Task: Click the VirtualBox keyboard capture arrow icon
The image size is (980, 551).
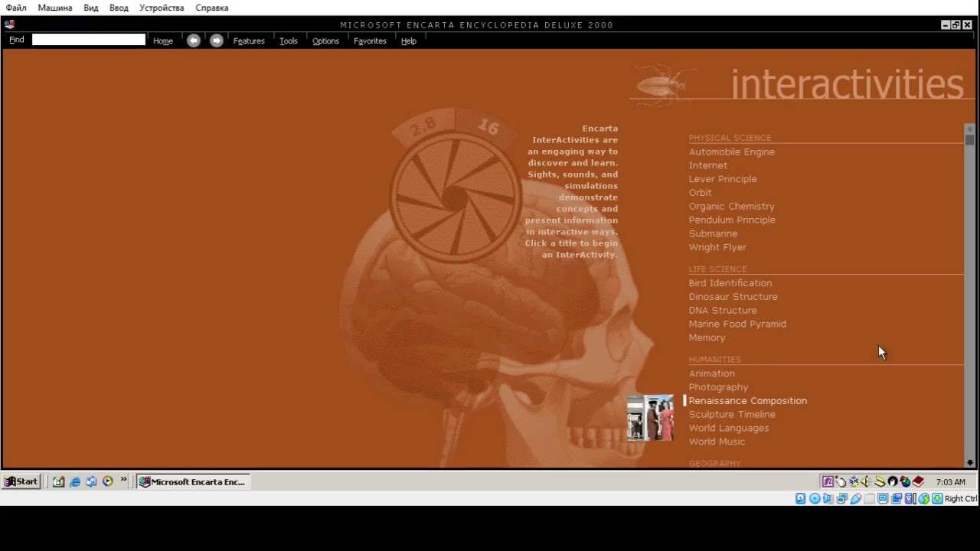Action: coord(937,498)
